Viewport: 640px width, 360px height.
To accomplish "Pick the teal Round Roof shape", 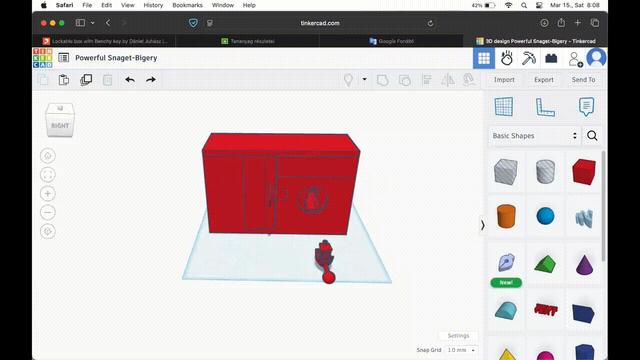I will click(506, 311).
